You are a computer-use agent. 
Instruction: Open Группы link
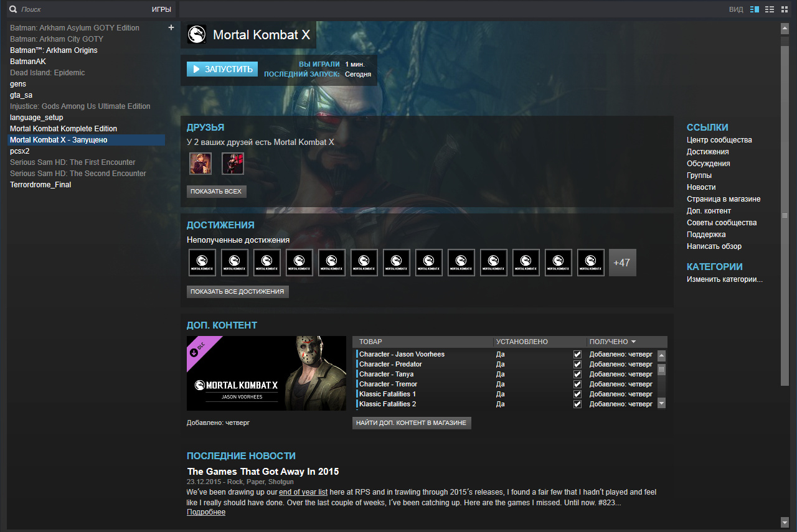pyautogui.click(x=699, y=175)
